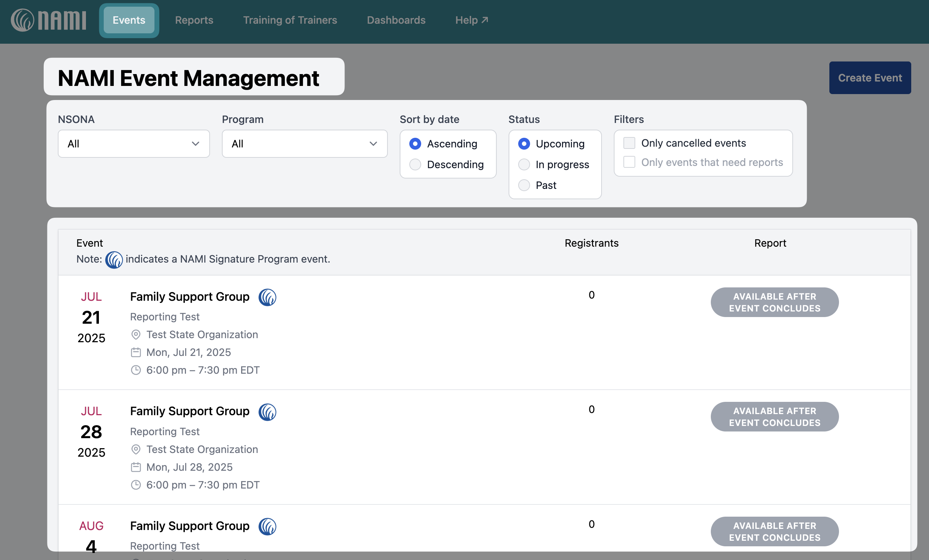Click the JUL 21 2025 date block
Viewport: 929px width, 560px height.
click(x=91, y=317)
